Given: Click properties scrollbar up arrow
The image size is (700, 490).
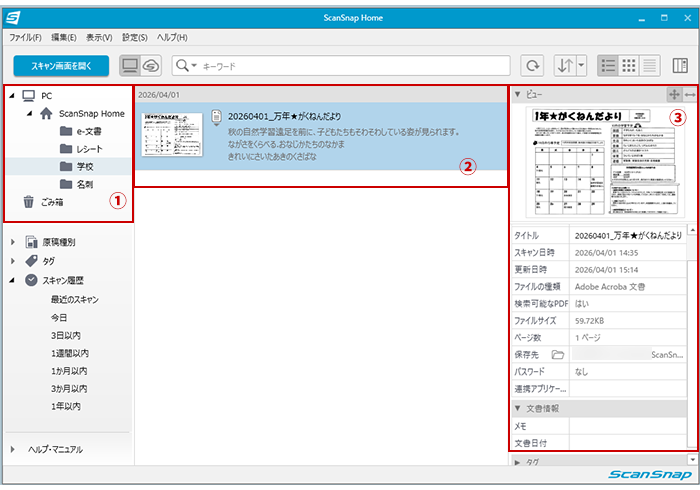Looking at the screenshot, I should click(692, 230).
